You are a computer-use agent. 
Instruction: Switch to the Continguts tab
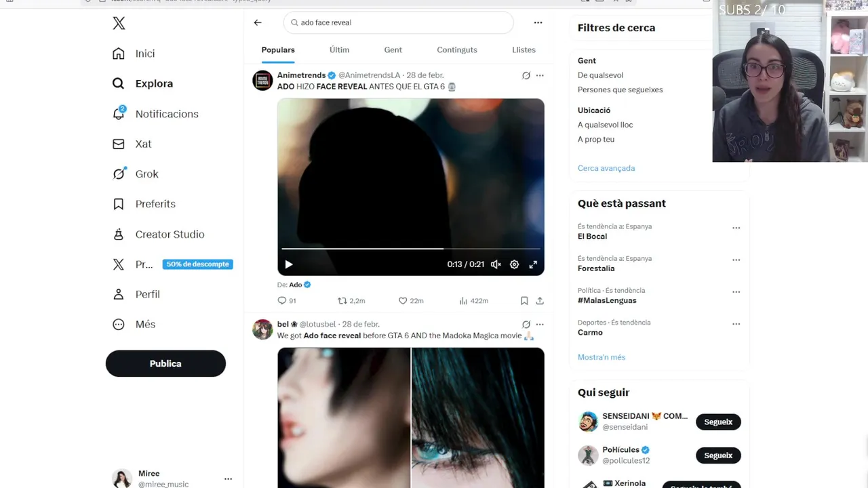coord(457,49)
